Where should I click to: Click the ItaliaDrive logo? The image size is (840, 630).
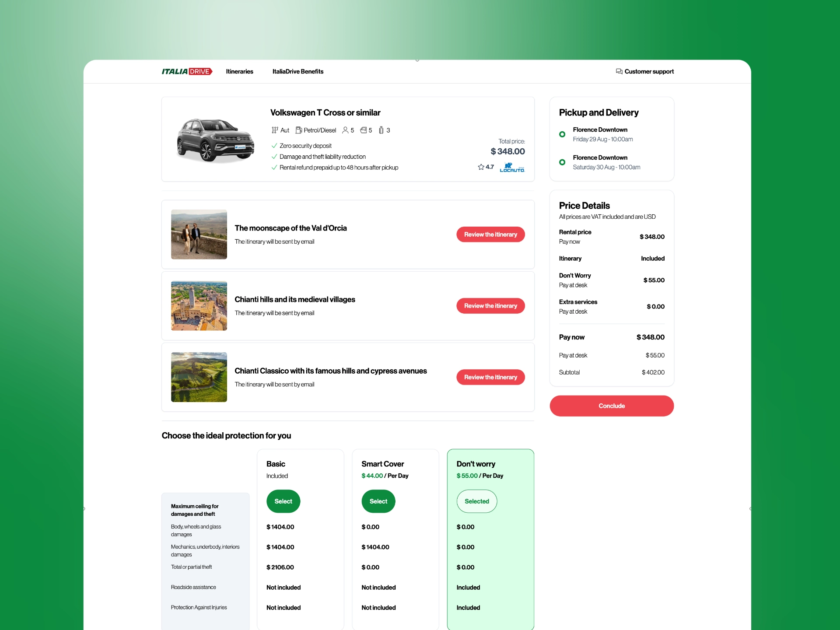(x=187, y=71)
